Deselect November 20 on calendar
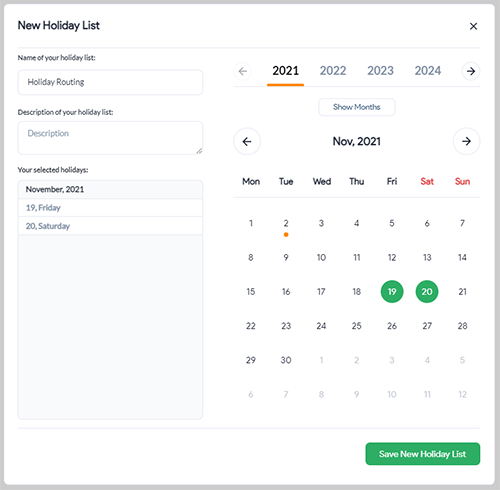500x490 pixels. tap(427, 292)
